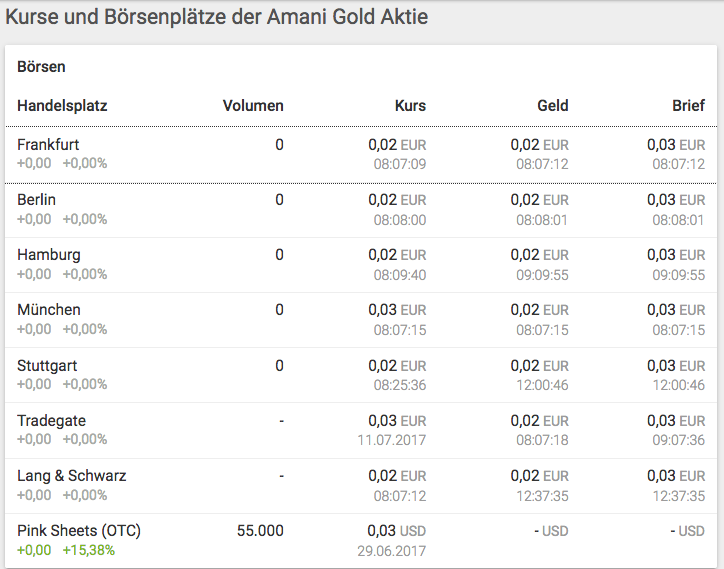Image resolution: width=724 pixels, height=569 pixels.
Task: Click the Frankfurt exchange link
Action: 48,145
